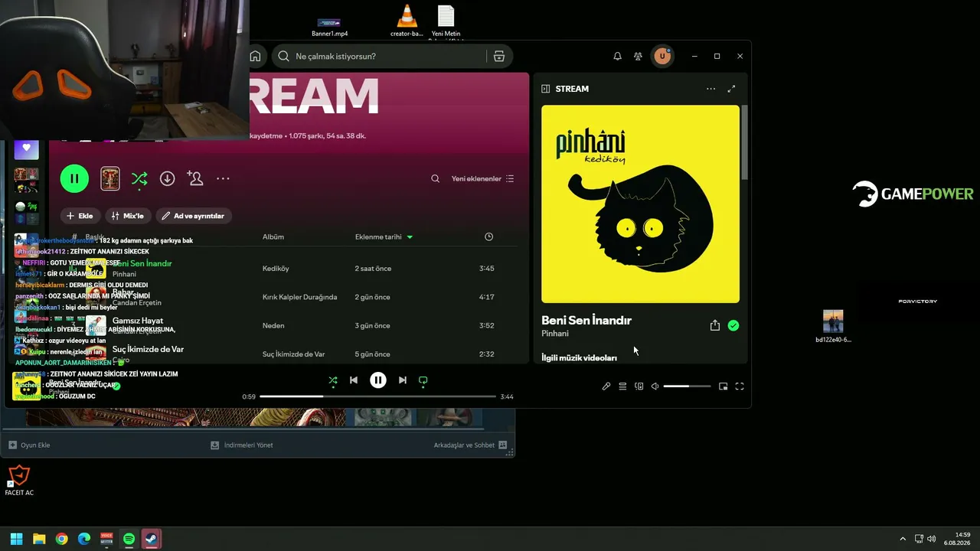980x551 pixels.
Task: Toggle playlist shuffle in the action row
Action: pyautogui.click(x=139, y=178)
